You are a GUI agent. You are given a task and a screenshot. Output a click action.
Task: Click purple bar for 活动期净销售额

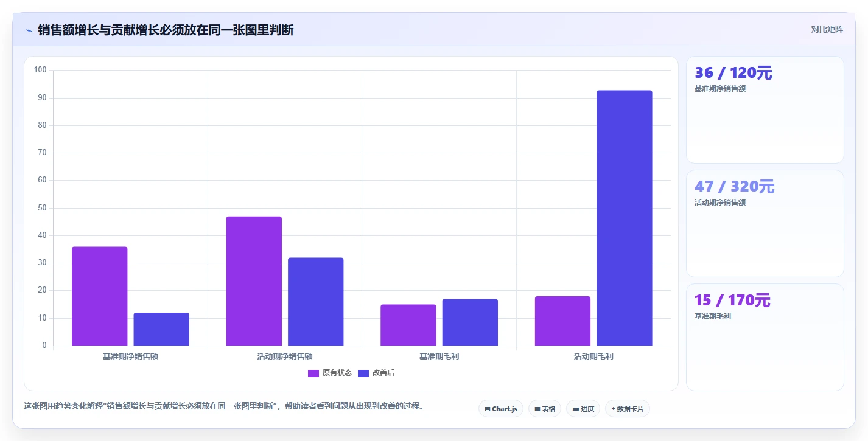pos(254,281)
